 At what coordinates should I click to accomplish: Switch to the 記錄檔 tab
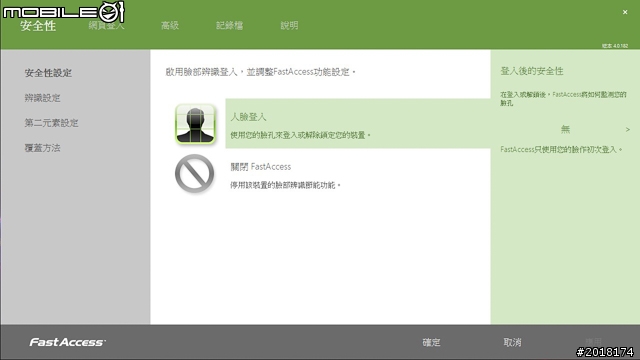coord(229,25)
